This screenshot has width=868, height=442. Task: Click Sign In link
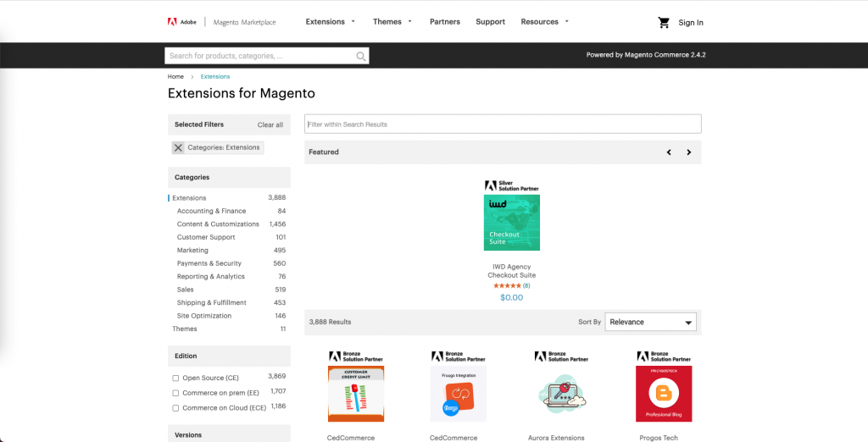pos(691,23)
